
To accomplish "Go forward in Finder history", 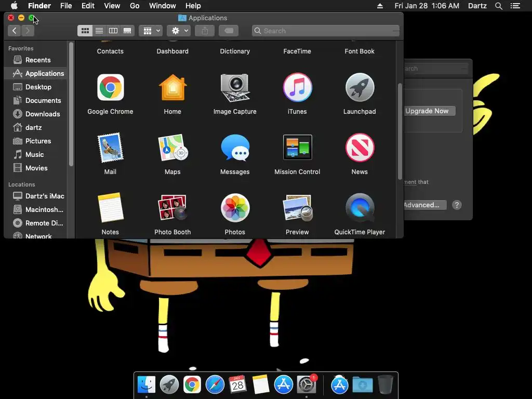I will 28,31.
